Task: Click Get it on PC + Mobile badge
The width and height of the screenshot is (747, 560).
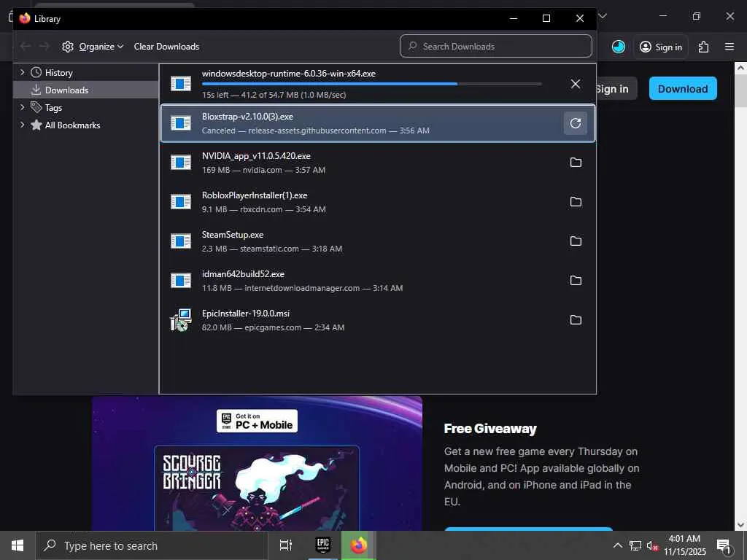Action: (257, 421)
